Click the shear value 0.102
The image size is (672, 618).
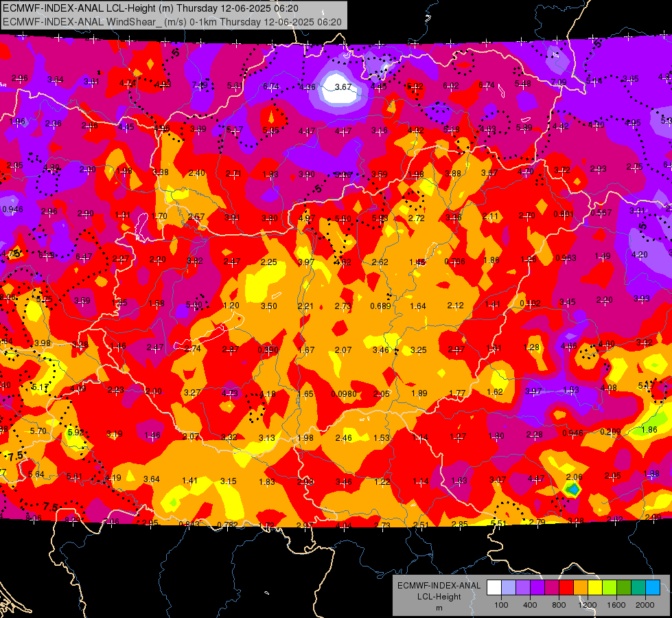[x=530, y=304]
